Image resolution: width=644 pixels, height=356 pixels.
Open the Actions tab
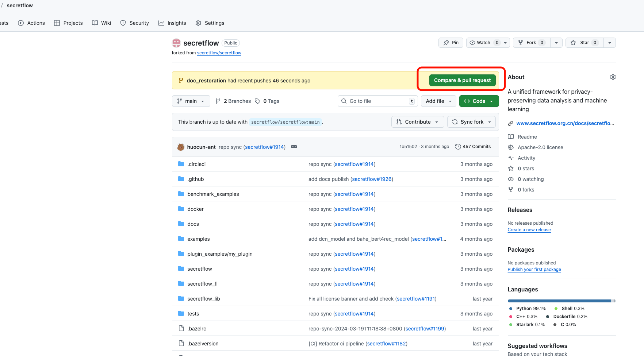pyautogui.click(x=31, y=23)
